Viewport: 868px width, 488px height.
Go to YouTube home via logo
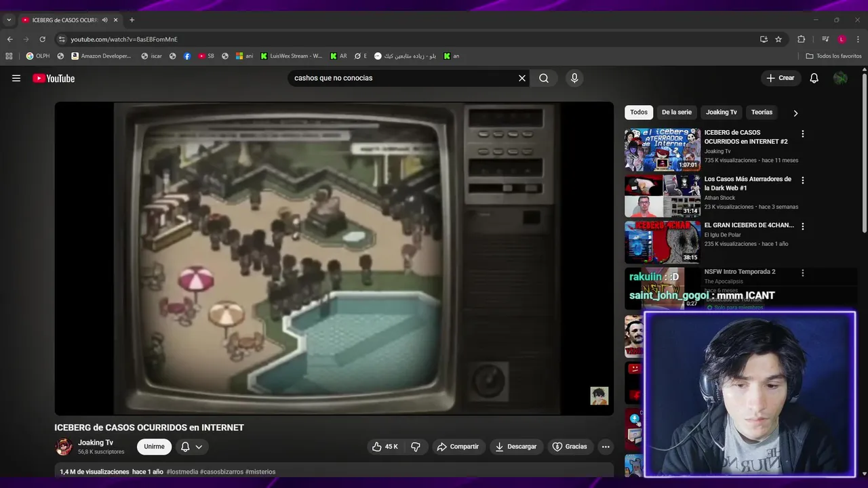coord(54,78)
